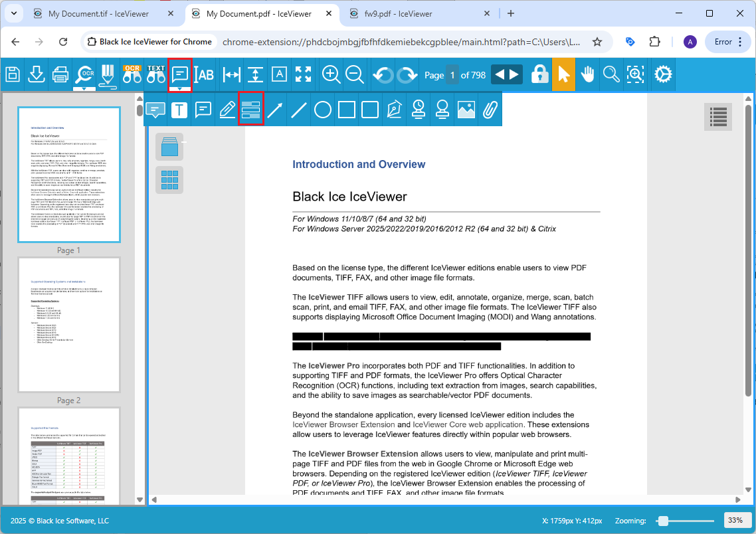Add an outlined comment annotation

point(203,110)
